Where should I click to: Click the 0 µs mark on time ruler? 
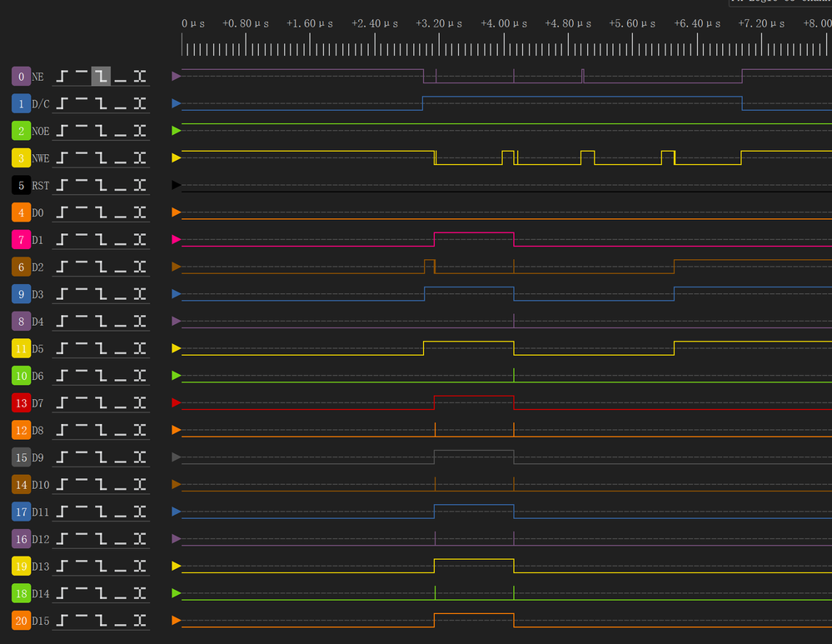click(192, 23)
